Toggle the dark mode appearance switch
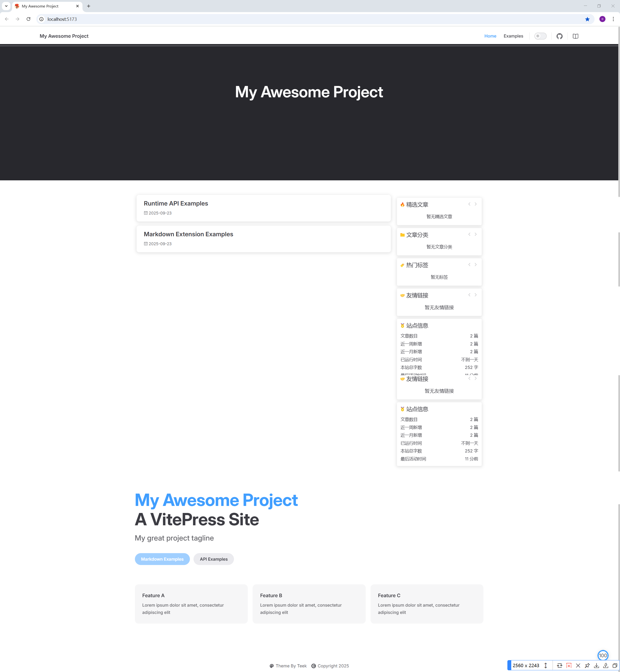The width and height of the screenshot is (620, 672). [540, 36]
